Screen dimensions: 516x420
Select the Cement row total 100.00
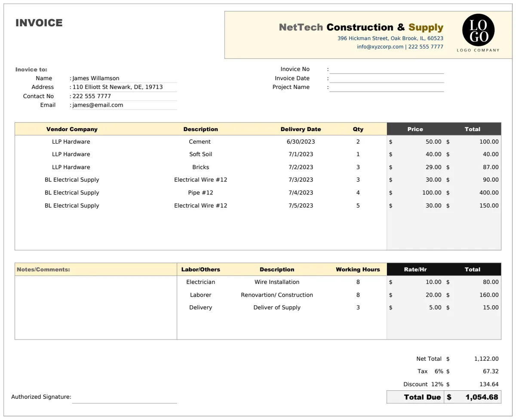tap(489, 142)
